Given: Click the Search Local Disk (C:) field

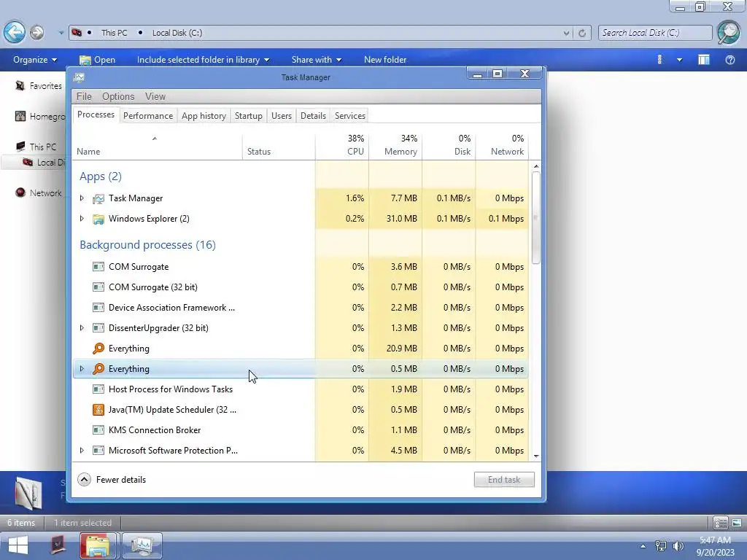Looking at the screenshot, I should pos(655,33).
